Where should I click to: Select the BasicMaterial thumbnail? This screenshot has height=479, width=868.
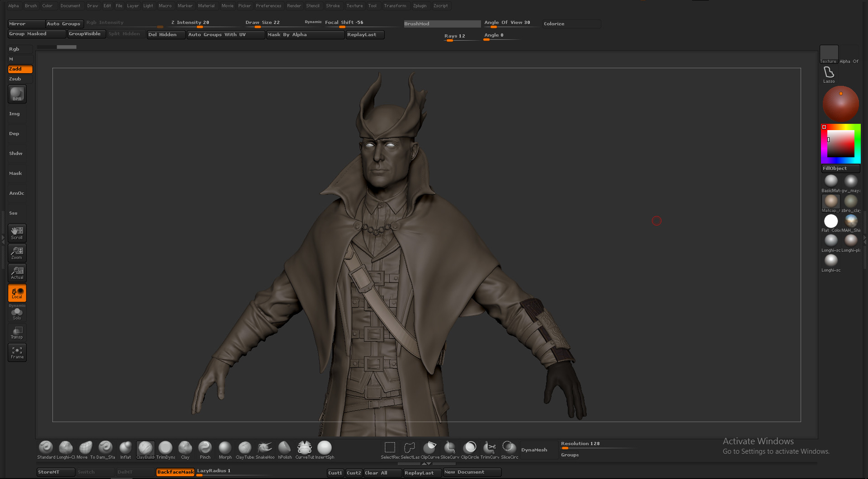click(x=831, y=183)
